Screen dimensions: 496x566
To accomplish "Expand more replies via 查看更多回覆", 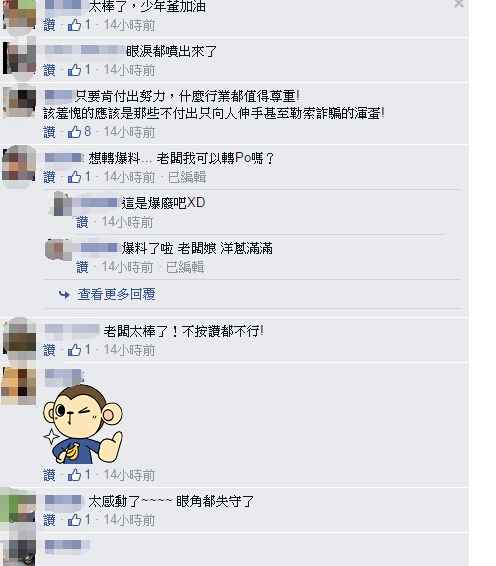I will pos(116,295).
